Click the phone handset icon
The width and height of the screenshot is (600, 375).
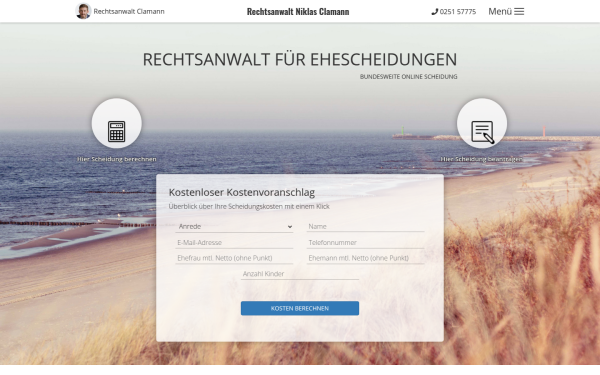point(434,12)
